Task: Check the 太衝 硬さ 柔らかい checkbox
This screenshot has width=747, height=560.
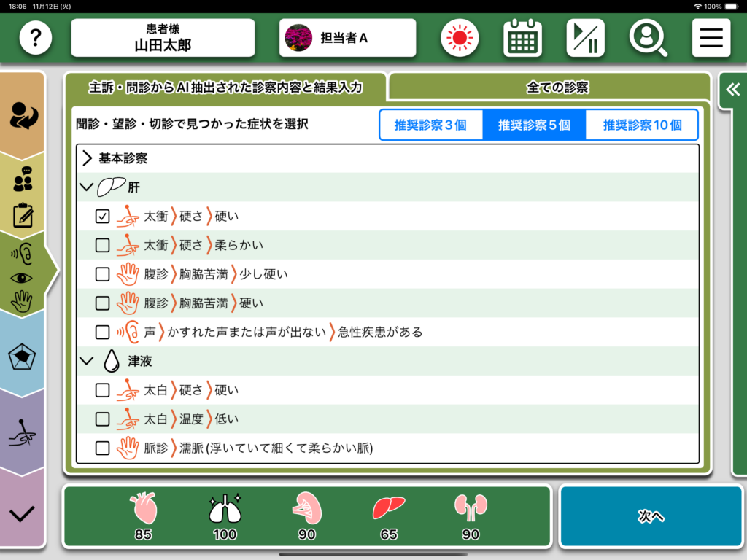Action: click(x=103, y=245)
